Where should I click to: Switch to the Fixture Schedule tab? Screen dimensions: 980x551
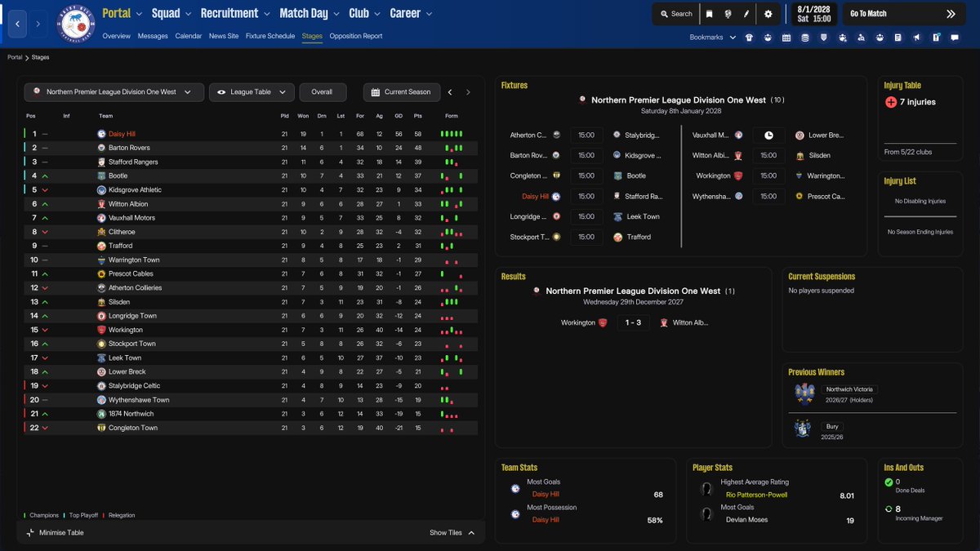(x=270, y=37)
